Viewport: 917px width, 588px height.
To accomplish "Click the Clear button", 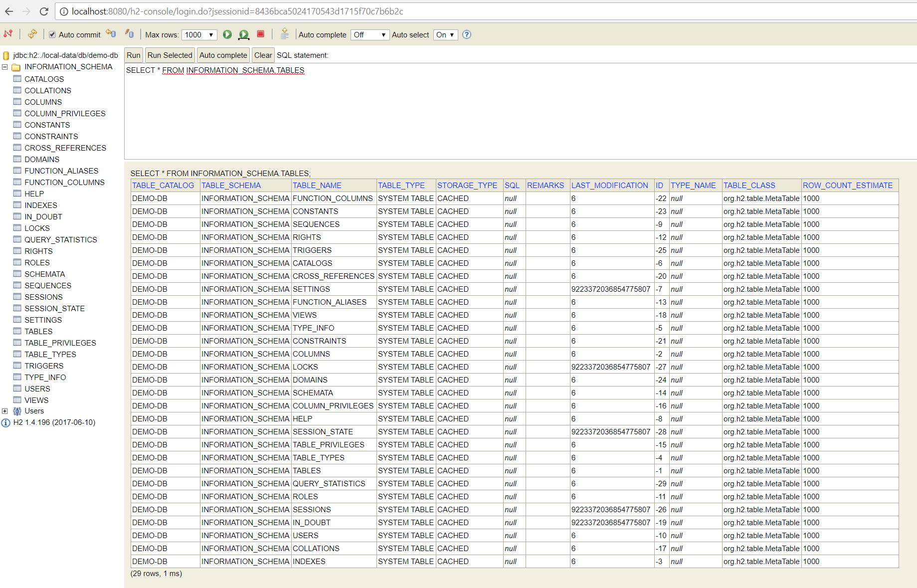I will click(263, 55).
